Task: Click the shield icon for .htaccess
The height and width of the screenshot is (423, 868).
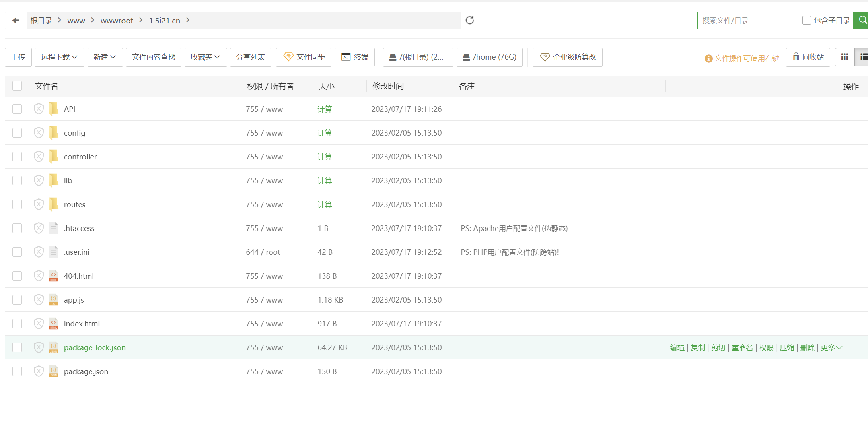Action: (39, 228)
